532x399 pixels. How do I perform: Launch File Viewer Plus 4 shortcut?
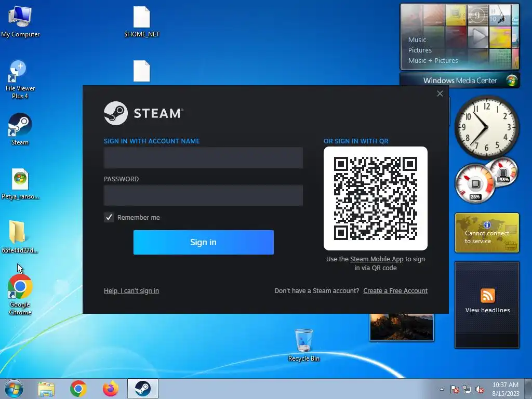[x=20, y=80]
